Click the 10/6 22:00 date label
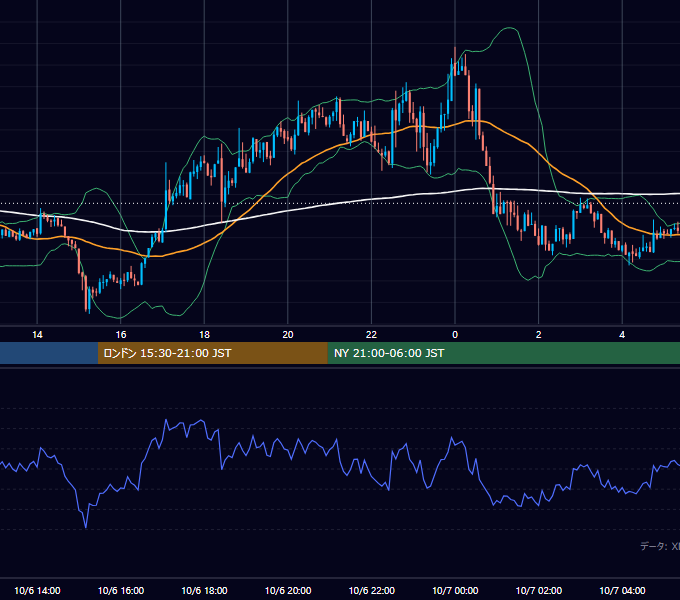Screen dimensions: 680x600 click(x=372, y=590)
